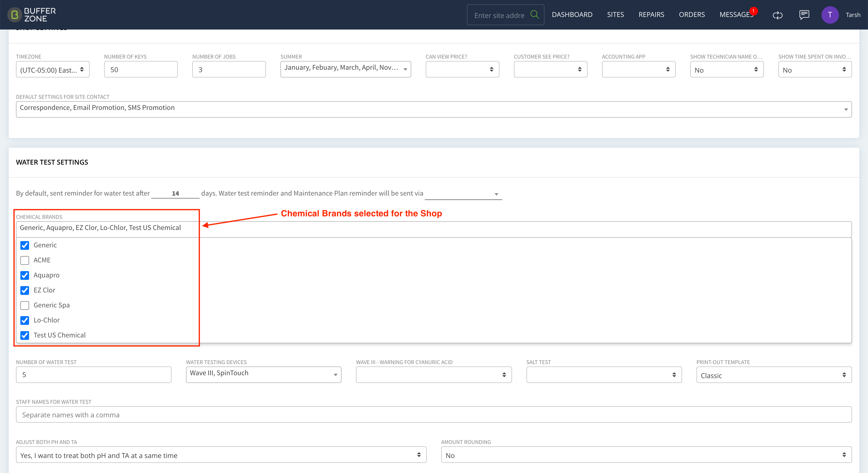Uncheck Test US Chemical checkbox

[x=25, y=335]
